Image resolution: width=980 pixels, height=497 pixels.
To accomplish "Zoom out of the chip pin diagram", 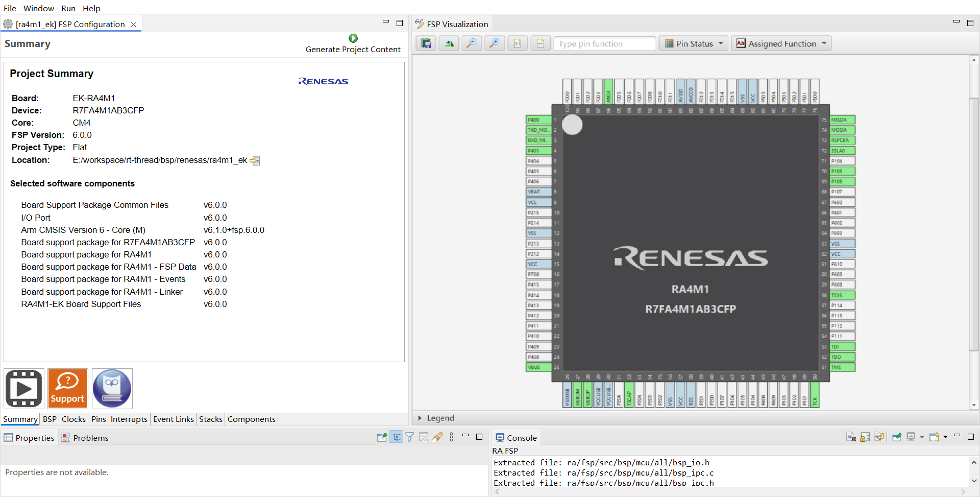I will click(472, 43).
